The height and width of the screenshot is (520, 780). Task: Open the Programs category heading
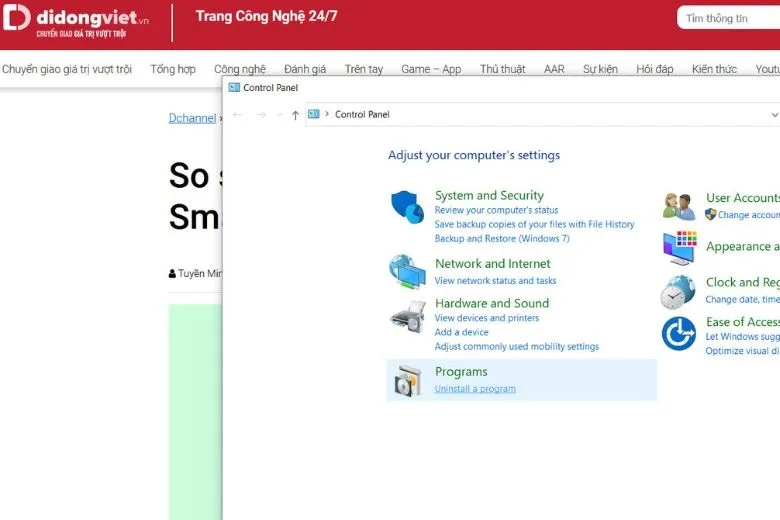461,372
